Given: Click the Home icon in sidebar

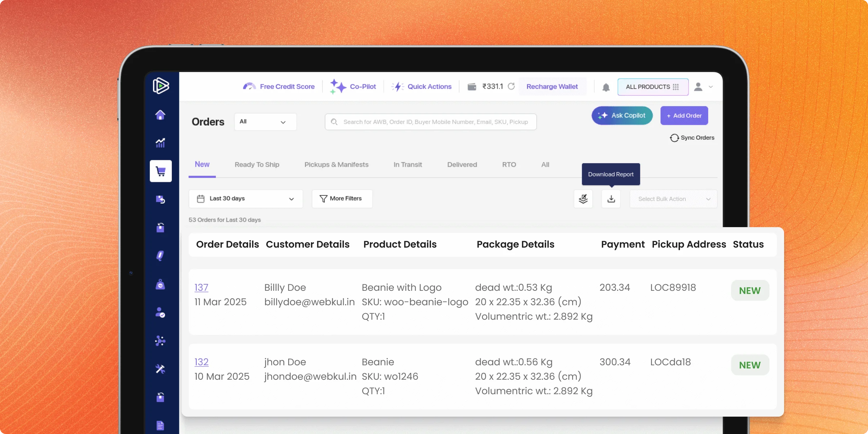Looking at the screenshot, I should 160,115.
